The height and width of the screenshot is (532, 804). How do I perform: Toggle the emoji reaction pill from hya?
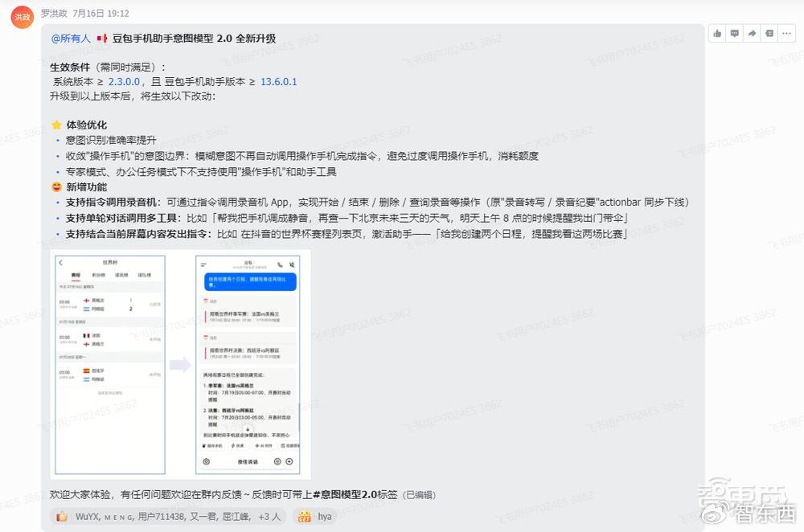(x=315, y=517)
